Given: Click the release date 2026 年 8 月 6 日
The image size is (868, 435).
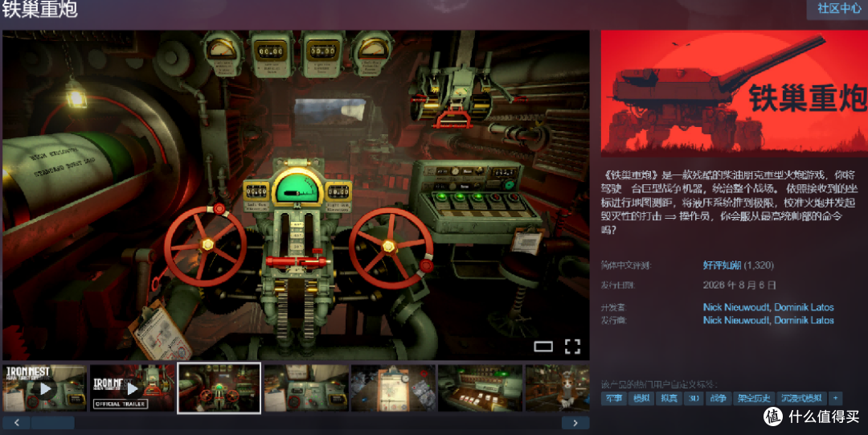Looking at the screenshot, I should (739, 285).
